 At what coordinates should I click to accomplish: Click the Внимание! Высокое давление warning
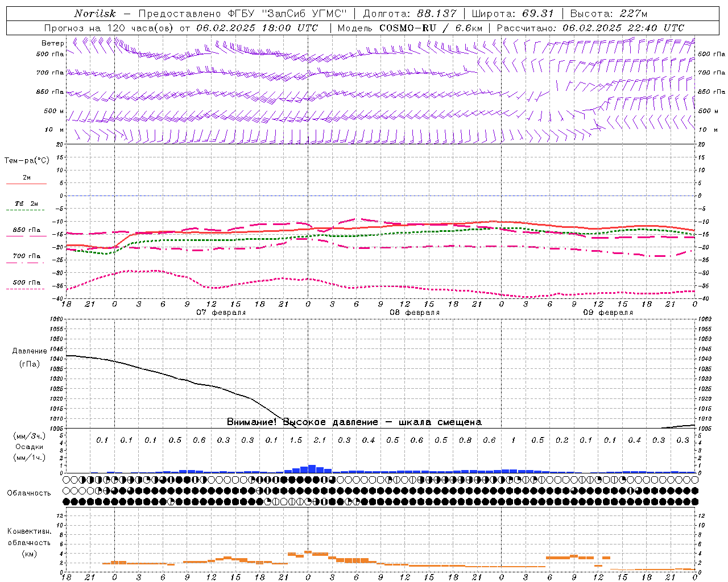(x=354, y=422)
